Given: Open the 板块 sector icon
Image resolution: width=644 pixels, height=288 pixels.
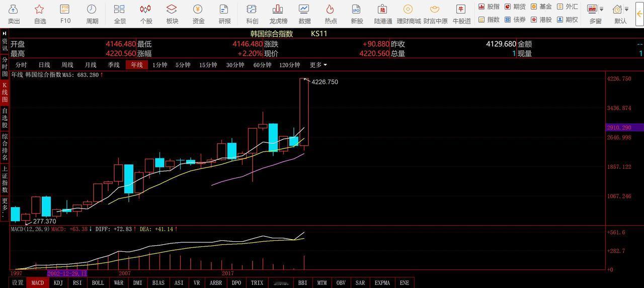Looking at the screenshot, I should pyautogui.click(x=172, y=14).
